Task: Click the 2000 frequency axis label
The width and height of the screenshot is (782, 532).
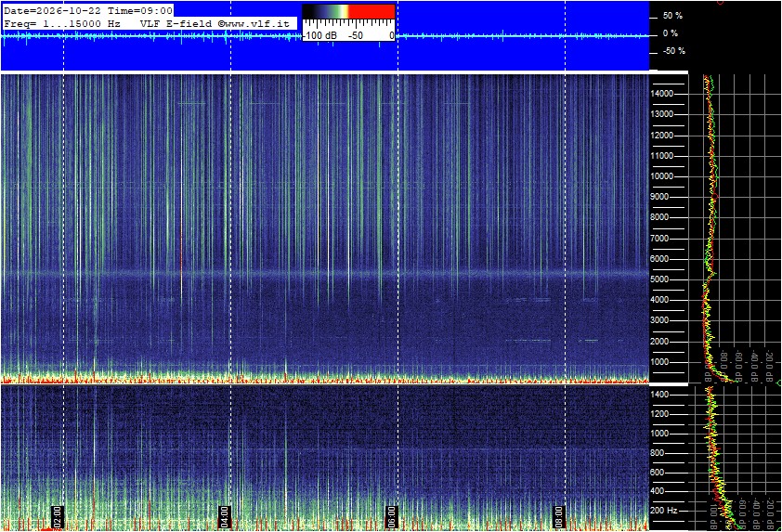Action: [x=659, y=342]
